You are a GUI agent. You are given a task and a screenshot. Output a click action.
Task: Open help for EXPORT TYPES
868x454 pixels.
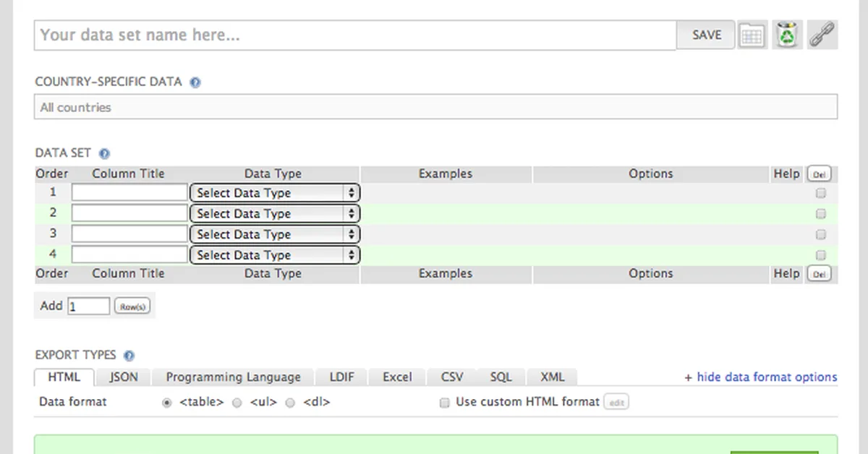(129, 355)
